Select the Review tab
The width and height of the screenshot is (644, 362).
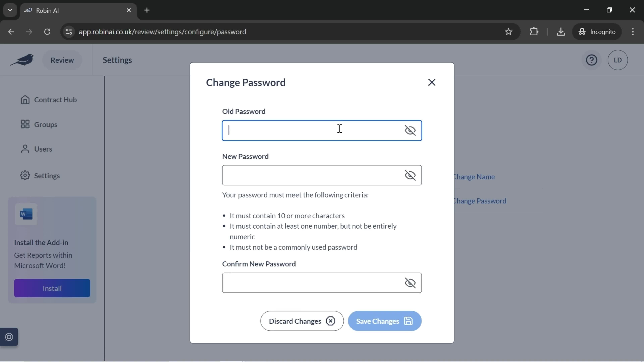coord(62,60)
